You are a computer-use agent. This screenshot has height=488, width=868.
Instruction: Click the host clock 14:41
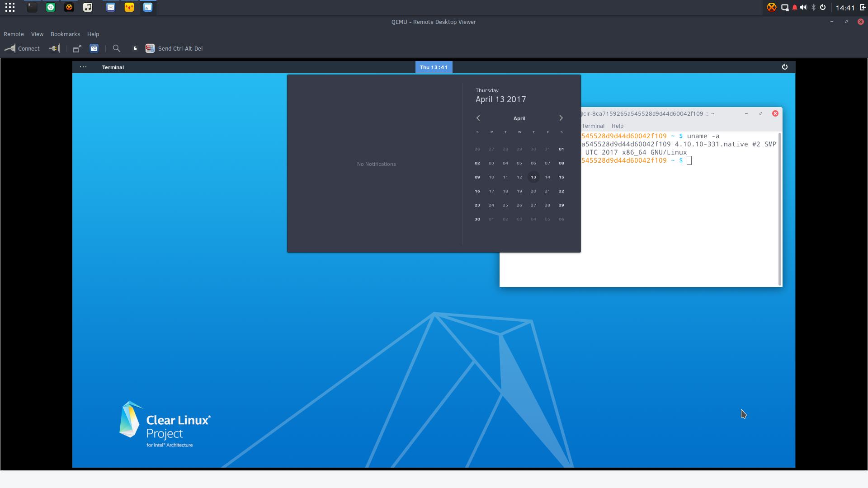click(845, 8)
